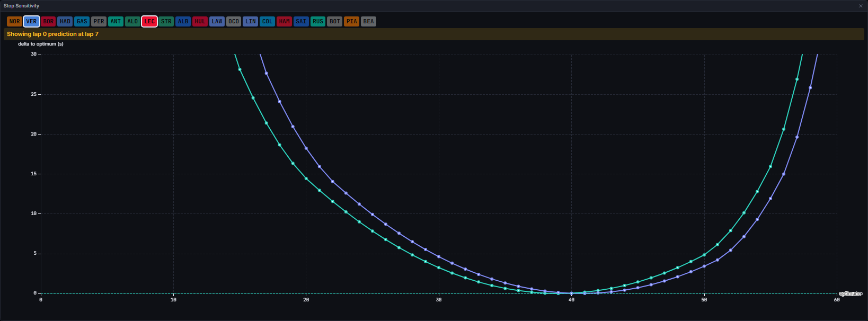Click the 'Showing lap 0 prediction at lap 7' banner
Viewport: 868px width, 321px height.
point(433,34)
